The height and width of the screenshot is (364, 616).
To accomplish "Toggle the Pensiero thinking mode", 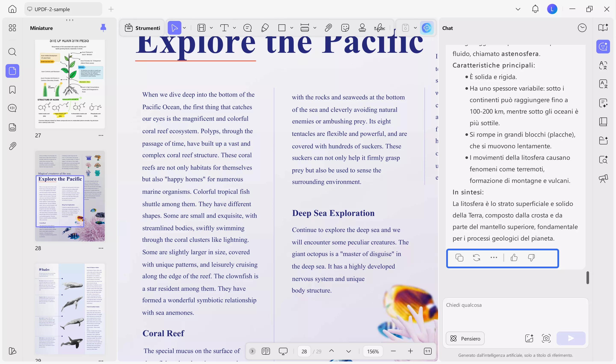I will 465,338.
